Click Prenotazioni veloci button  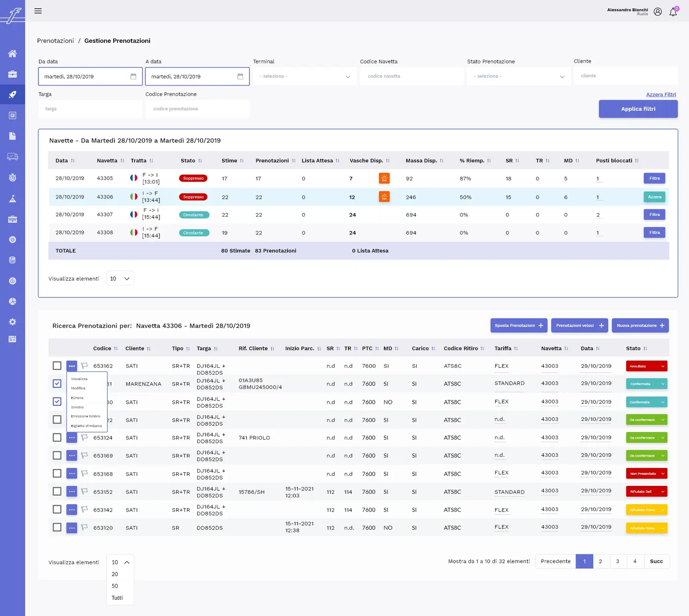pos(580,325)
